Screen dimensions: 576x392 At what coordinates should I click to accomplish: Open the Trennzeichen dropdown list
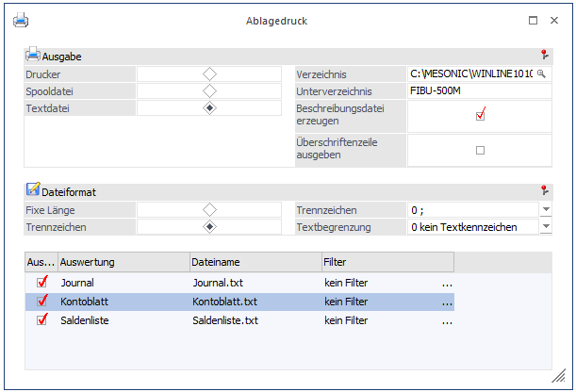(546, 210)
